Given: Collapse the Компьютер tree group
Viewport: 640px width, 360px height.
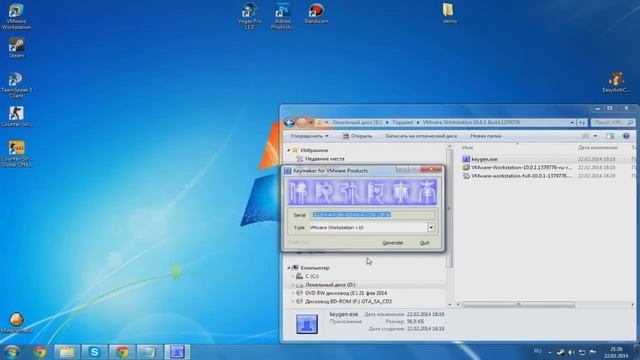Looking at the screenshot, I should tap(289, 268).
